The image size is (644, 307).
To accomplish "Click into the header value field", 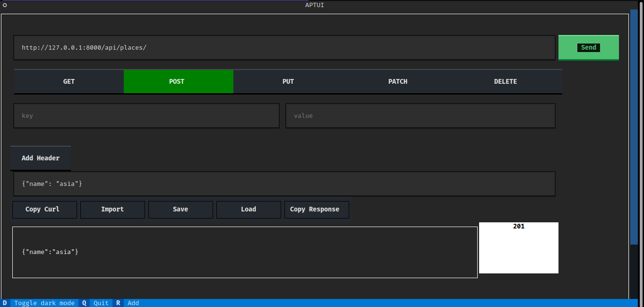I will [x=420, y=116].
